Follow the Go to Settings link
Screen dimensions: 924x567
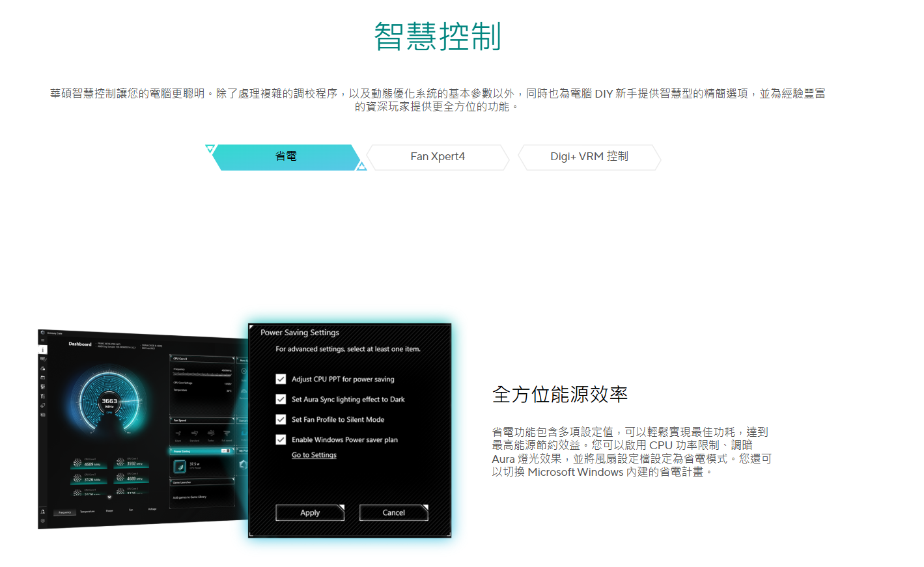pos(314,455)
